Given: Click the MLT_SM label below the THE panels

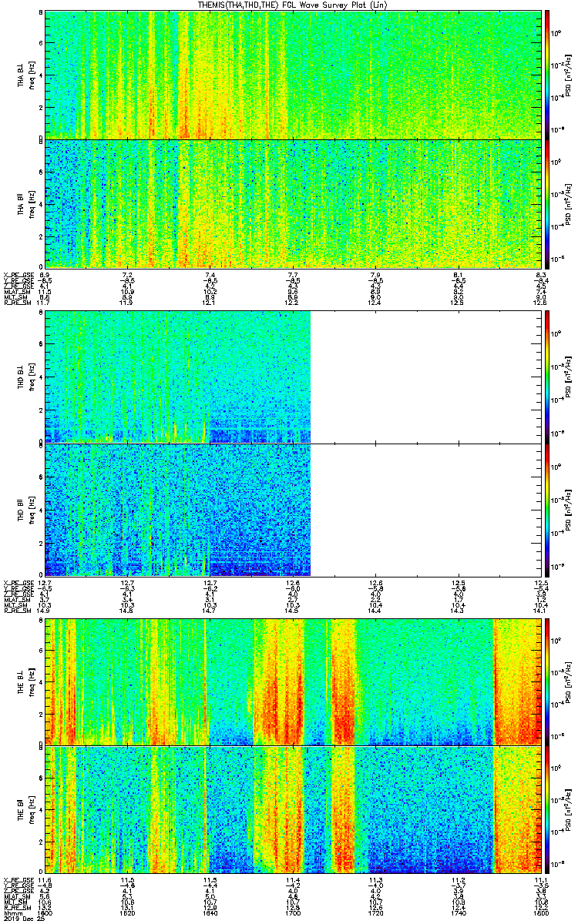Looking at the screenshot, I should click(x=16, y=902).
